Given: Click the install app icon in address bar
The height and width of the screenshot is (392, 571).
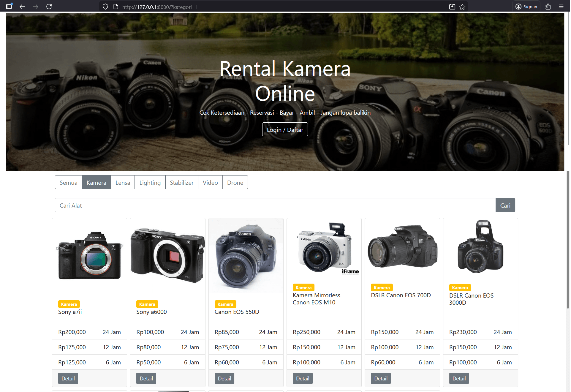Looking at the screenshot, I should (x=452, y=7).
